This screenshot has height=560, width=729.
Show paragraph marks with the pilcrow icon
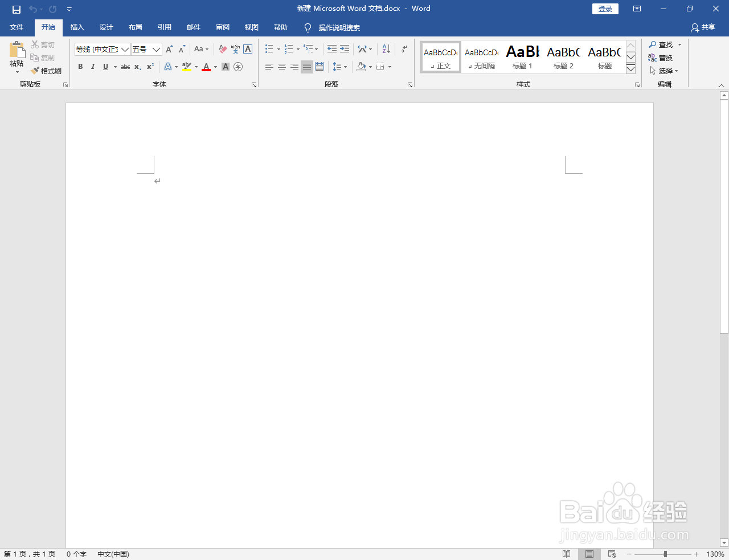[403, 49]
